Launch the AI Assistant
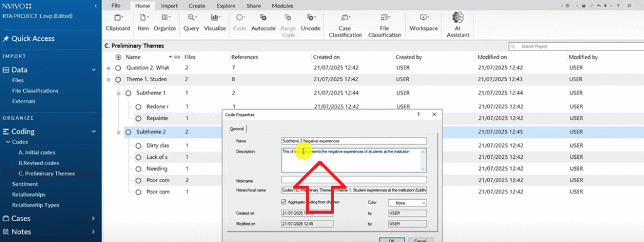The image size is (644, 242). tap(458, 25)
